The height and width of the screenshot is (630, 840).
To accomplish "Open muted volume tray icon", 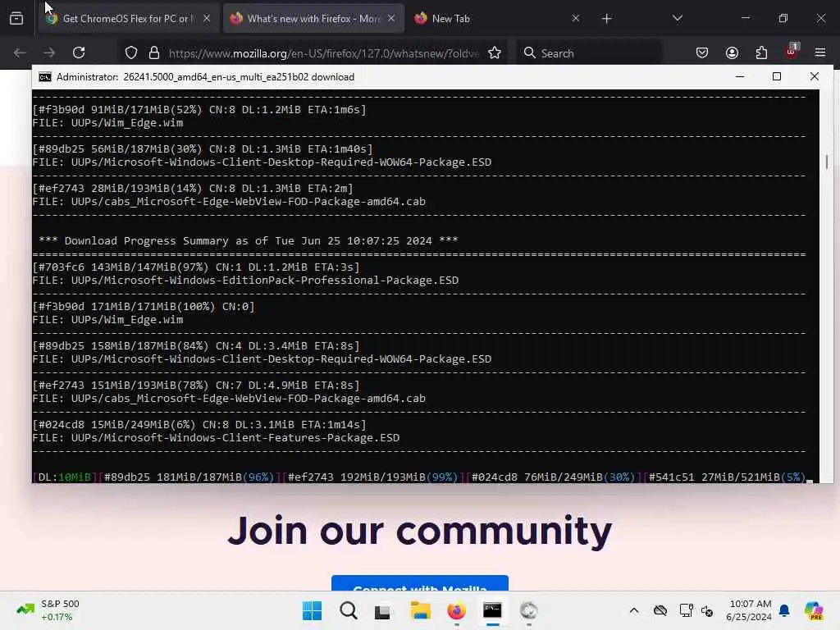I will pos(707,610).
